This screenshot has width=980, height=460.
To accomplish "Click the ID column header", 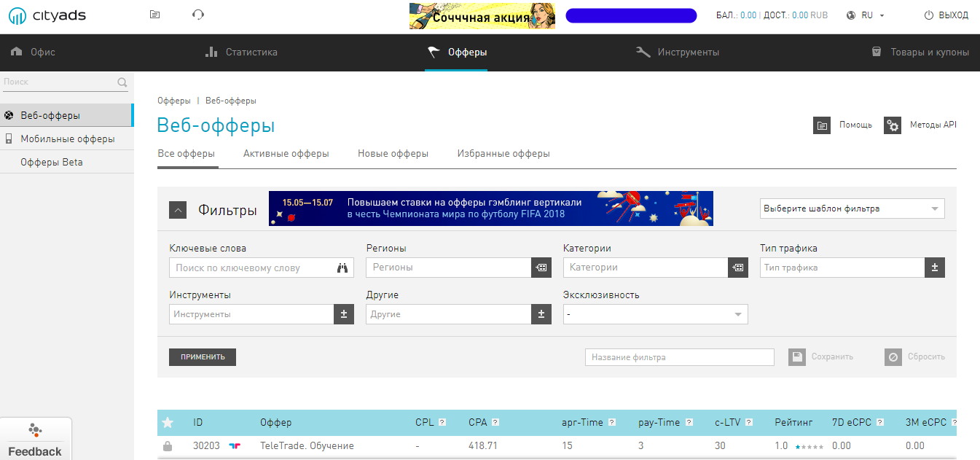I will coord(198,422).
